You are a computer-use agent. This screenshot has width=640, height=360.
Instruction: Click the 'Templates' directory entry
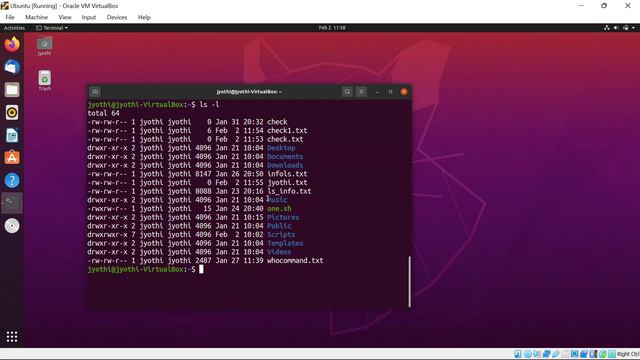(x=285, y=243)
